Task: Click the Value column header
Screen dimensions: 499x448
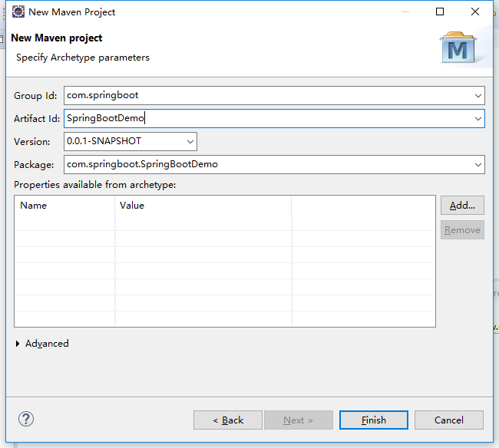Action: point(203,206)
